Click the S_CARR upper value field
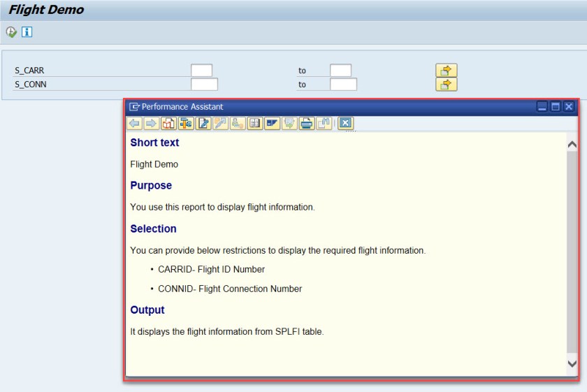Screen dimensions: 587x392 pyautogui.click(x=340, y=71)
